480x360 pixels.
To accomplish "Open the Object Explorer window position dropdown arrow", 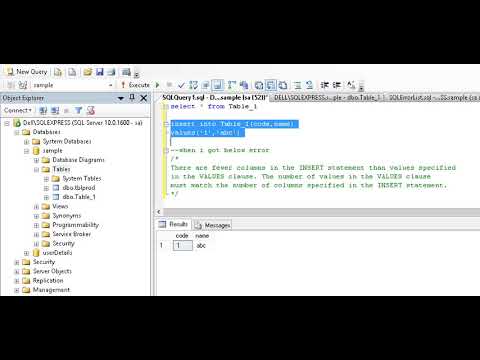I will coord(121,98).
